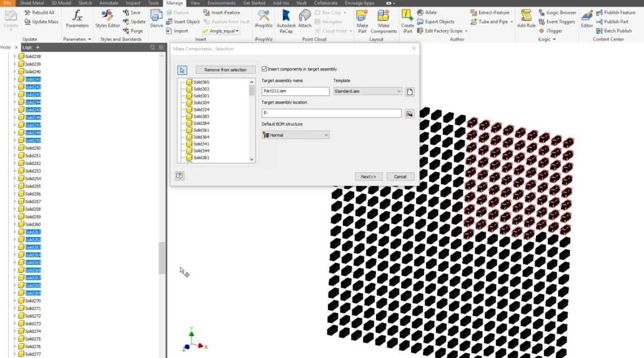Switch to the 3D Model tab
The width and height of the screenshot is (644, 358).
coord(61,3)
